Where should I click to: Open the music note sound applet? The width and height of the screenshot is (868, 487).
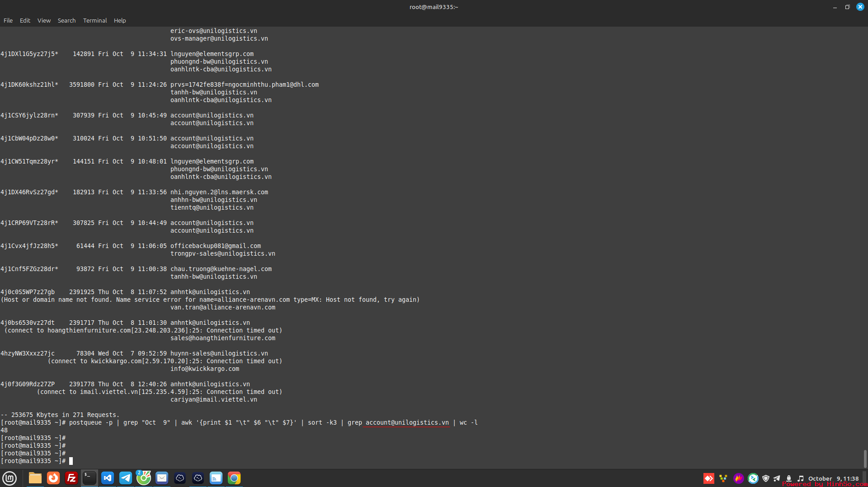801,478
